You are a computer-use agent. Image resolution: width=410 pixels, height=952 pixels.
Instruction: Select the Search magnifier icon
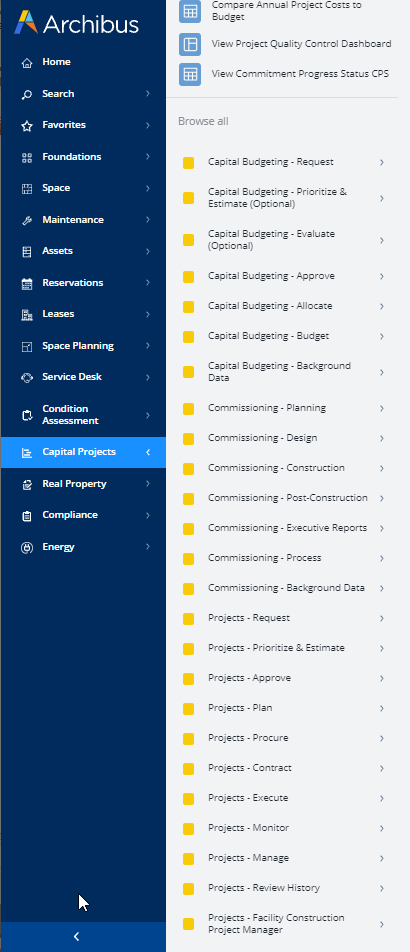27,94
